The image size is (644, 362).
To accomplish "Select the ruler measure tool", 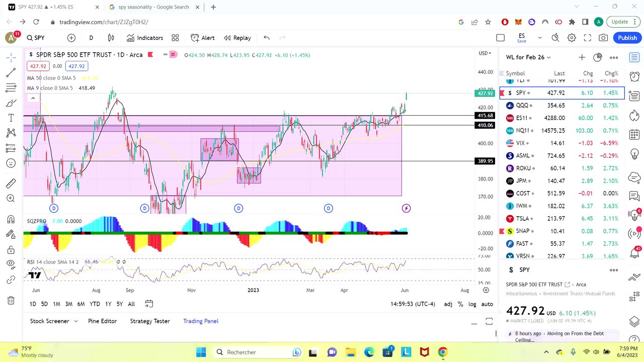I will (x=11, y=184).
